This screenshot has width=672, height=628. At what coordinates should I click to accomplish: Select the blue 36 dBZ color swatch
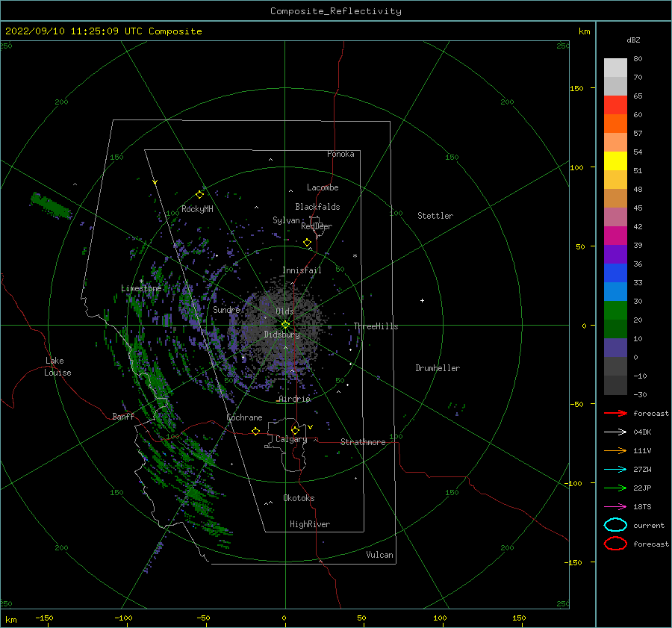pos(615,273)
